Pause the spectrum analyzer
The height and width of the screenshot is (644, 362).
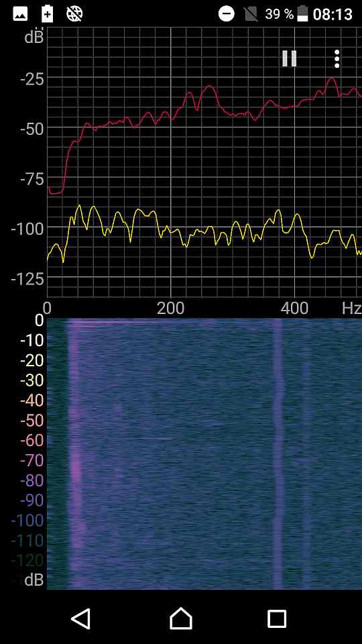[x=289, y=59]
